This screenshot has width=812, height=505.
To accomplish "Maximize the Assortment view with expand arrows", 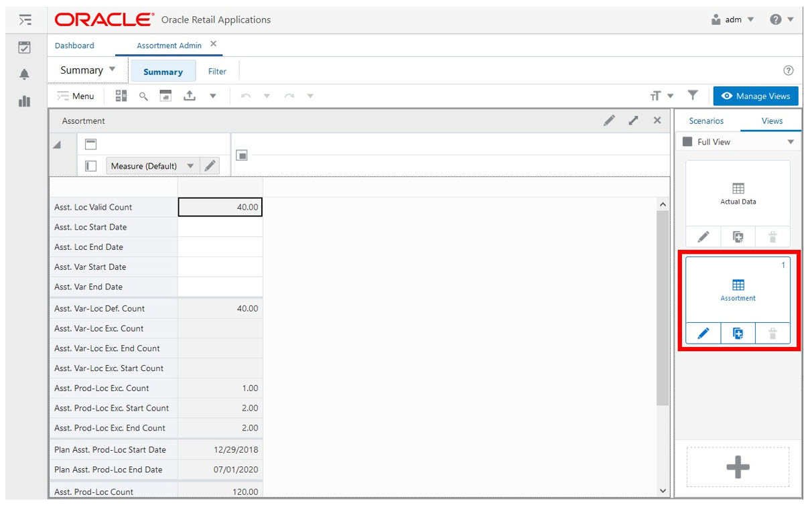I will click(x=633, y=121).
